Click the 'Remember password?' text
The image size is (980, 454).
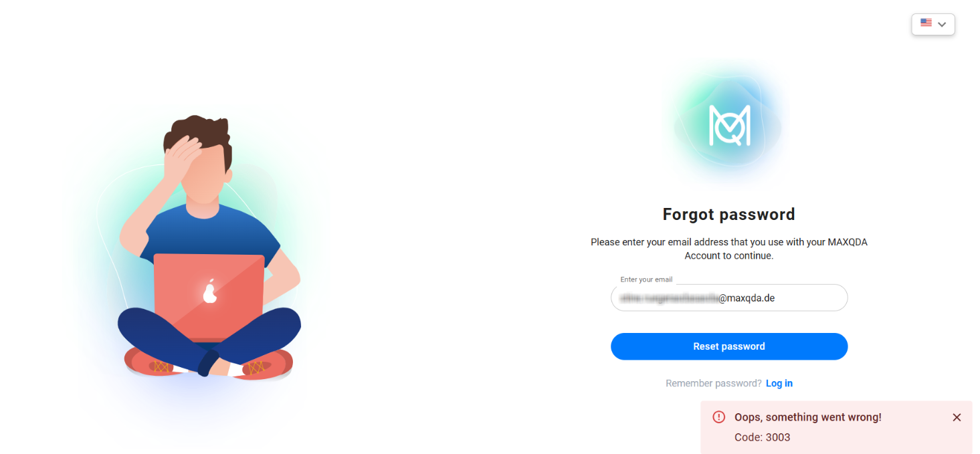[714, 383]
